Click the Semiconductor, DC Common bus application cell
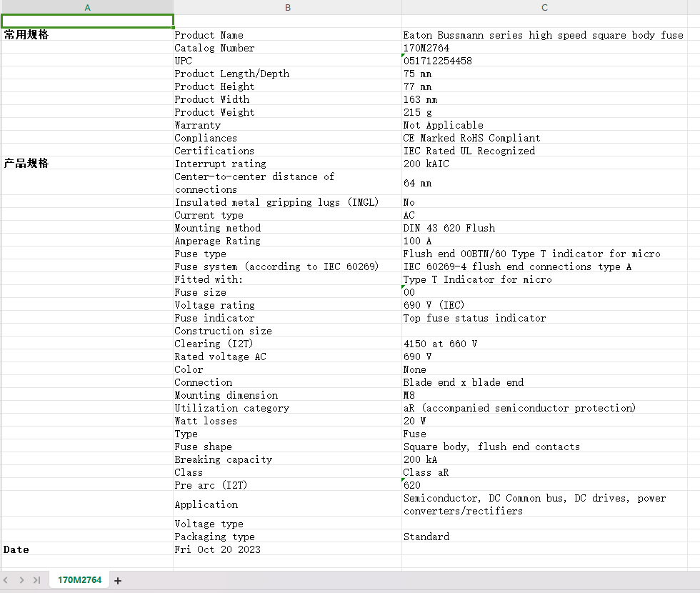The height and width of the screenshot is (593, 700). tap(544, 504)
